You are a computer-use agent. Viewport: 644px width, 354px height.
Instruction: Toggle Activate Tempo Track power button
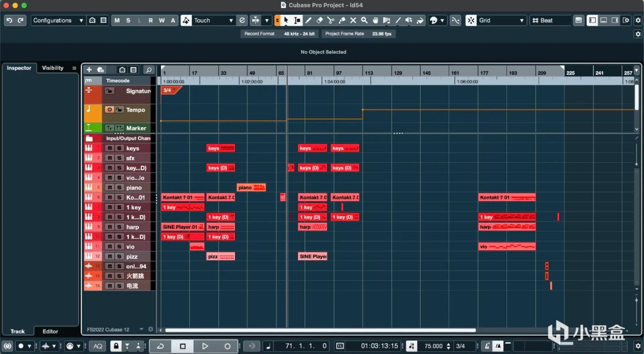tap(109, 110)
